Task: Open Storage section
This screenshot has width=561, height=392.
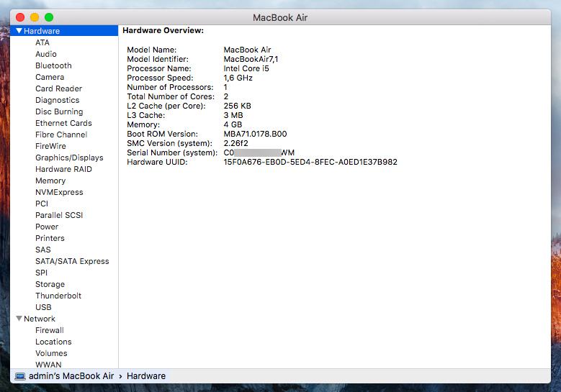Action: click(50, 284)
